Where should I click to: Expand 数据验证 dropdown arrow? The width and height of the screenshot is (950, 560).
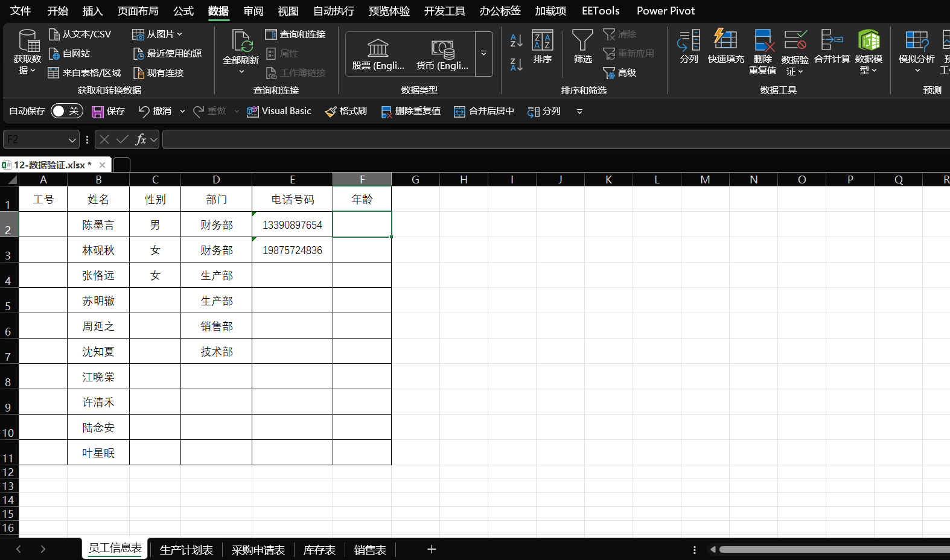pyautogui.click(x=801, y=72)
